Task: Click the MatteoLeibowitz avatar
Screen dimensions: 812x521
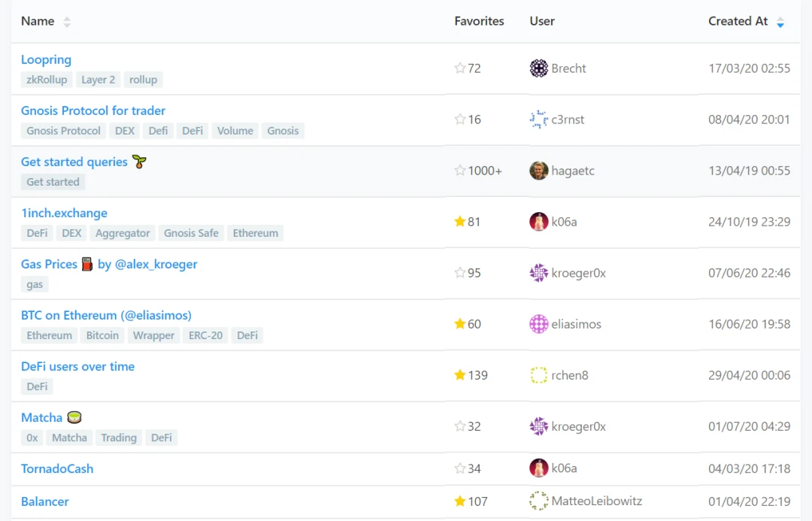Action: 538,501
